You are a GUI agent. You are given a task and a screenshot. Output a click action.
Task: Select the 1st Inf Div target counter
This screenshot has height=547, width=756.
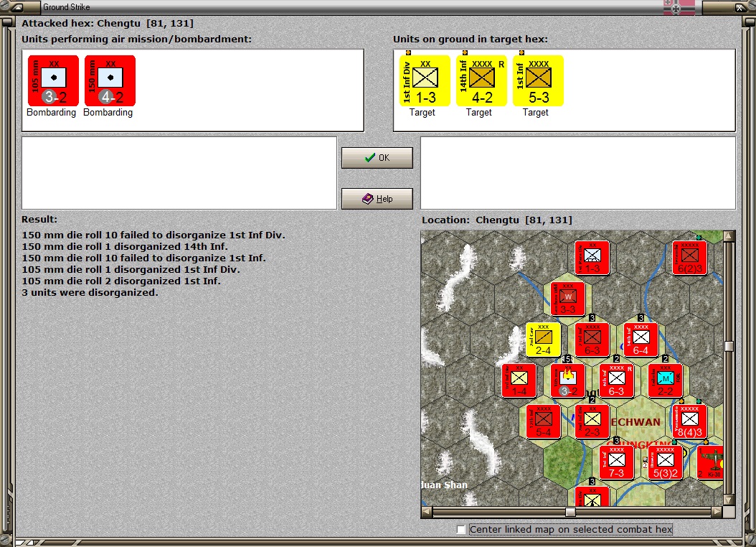425,80
